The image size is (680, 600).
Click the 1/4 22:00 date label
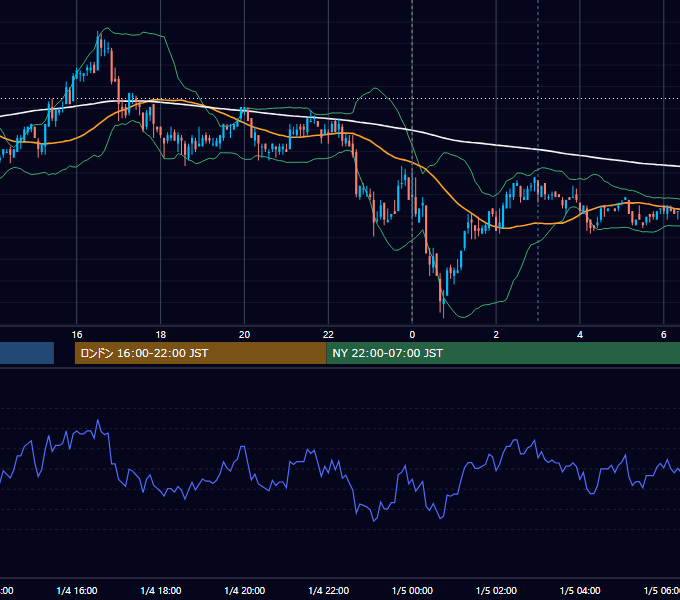click(x=329, y=591)
